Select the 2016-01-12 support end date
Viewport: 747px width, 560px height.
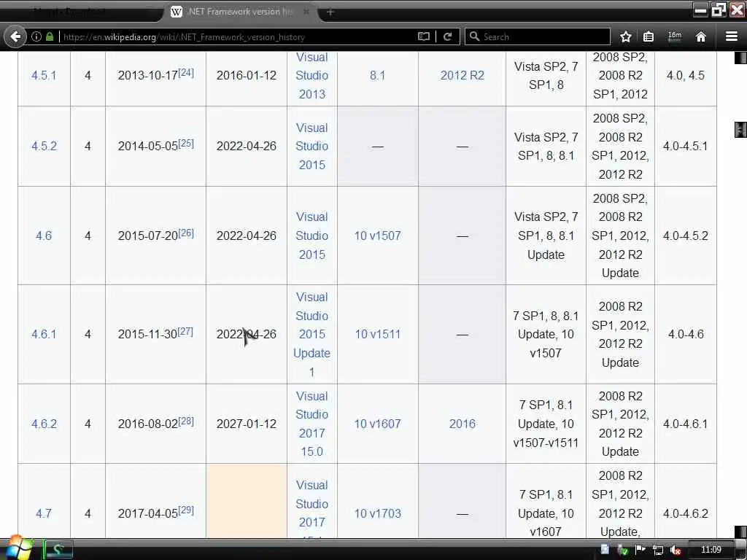tap(247, 75)
